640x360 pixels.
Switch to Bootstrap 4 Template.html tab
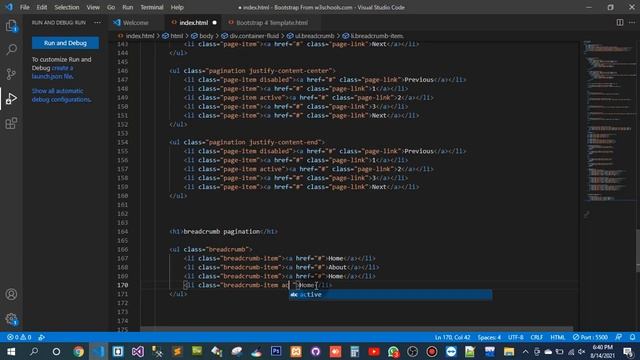pyautogui.click(x=272, y=22)
